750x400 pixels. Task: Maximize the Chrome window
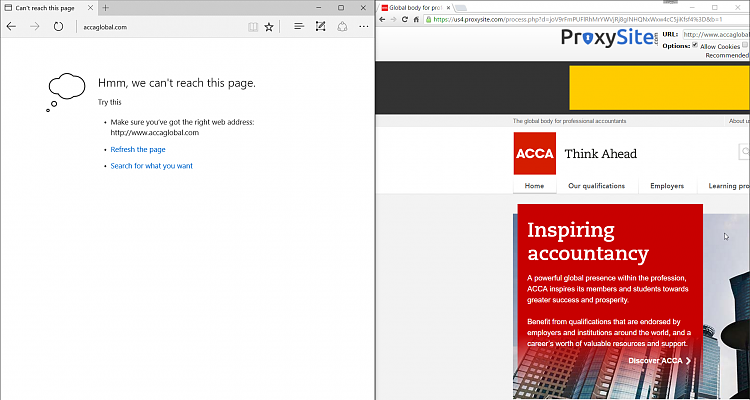point(715,7)
